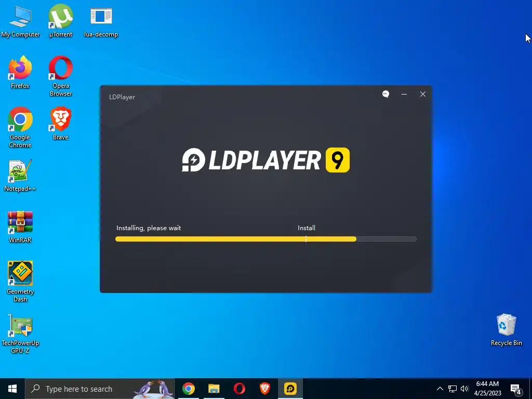This screenshot has width=532, height=399.
Task: Select the µTorrent desktop shortcut
Action: click(61, 21)
